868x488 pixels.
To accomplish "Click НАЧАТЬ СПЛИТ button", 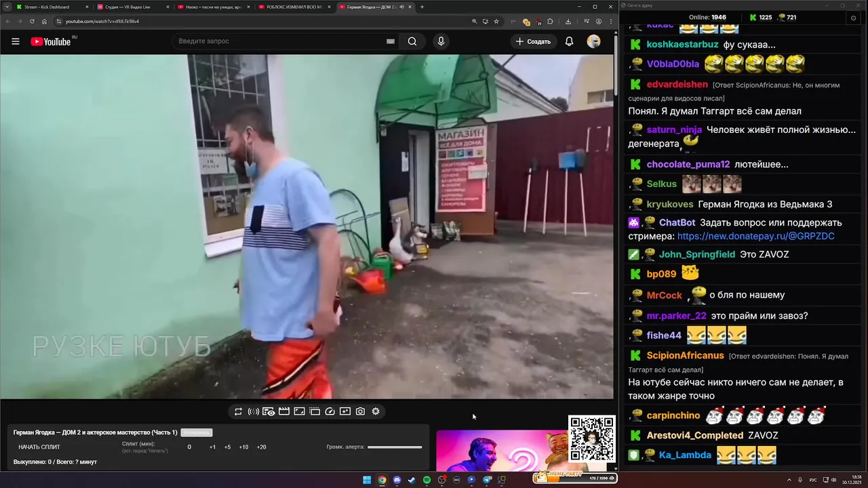I will point(39,447).
